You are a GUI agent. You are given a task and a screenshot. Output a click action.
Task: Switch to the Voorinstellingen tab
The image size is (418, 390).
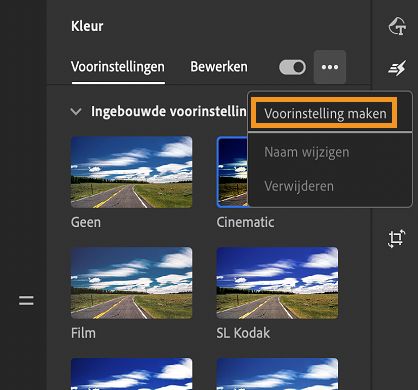(x=118, y=67)
